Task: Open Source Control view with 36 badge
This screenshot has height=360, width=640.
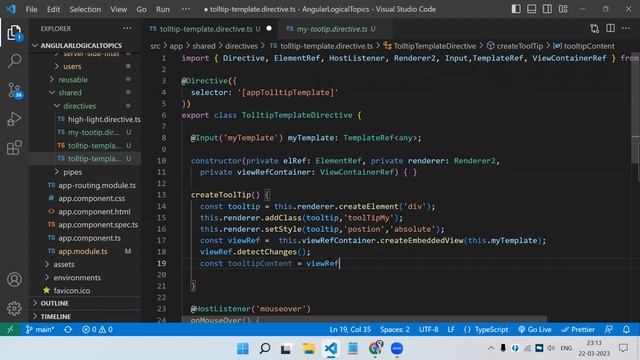Action: click(x=15, y=90)
